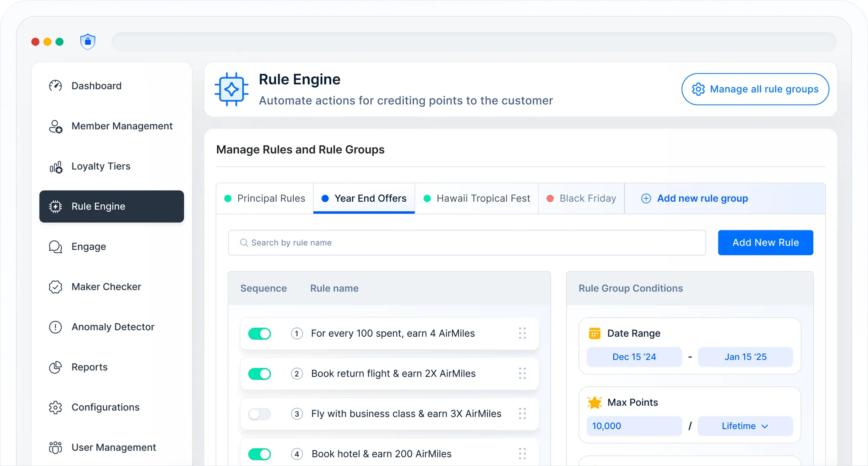Grab drag handle for Book hotel rule
Image resolution: width=868 pixels, height=466 pixels.
[x=523, y=454]
